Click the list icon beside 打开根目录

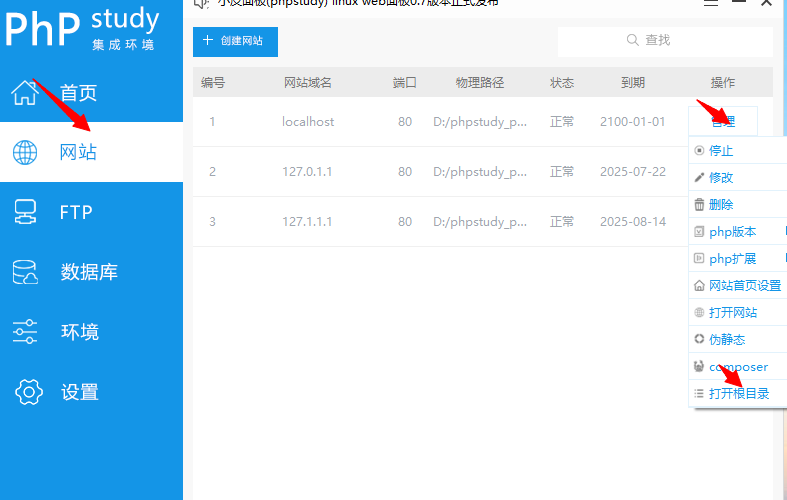(699, 394)
